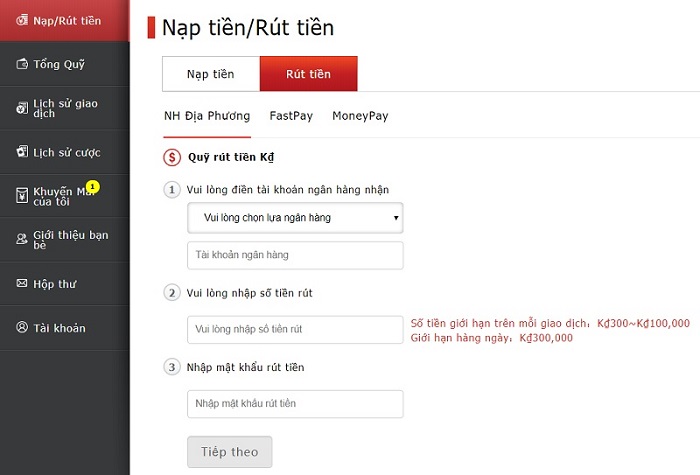This screenshot has height=475, width=700.
Task: Click the Tổng Quỹ sidebar icon
Action: [23, 64]
